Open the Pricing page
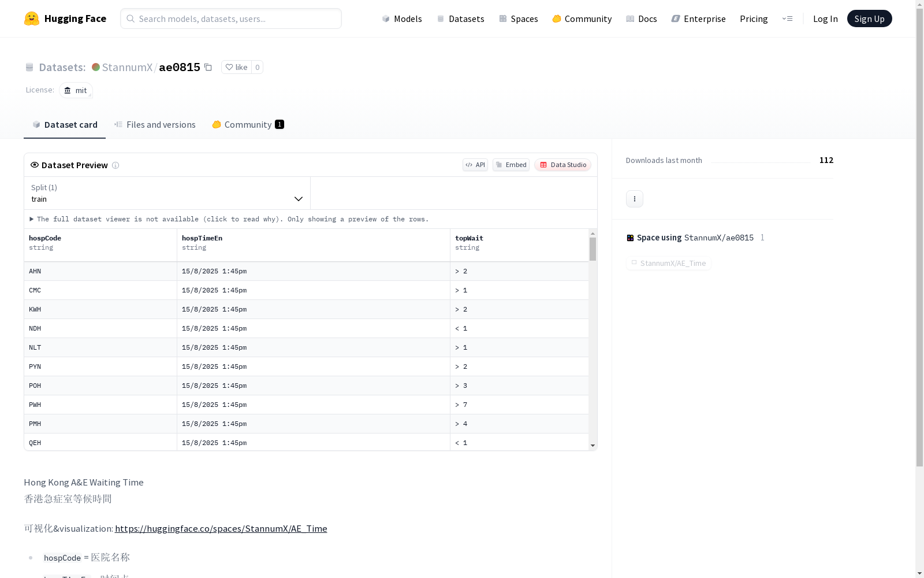 (754, 18)
